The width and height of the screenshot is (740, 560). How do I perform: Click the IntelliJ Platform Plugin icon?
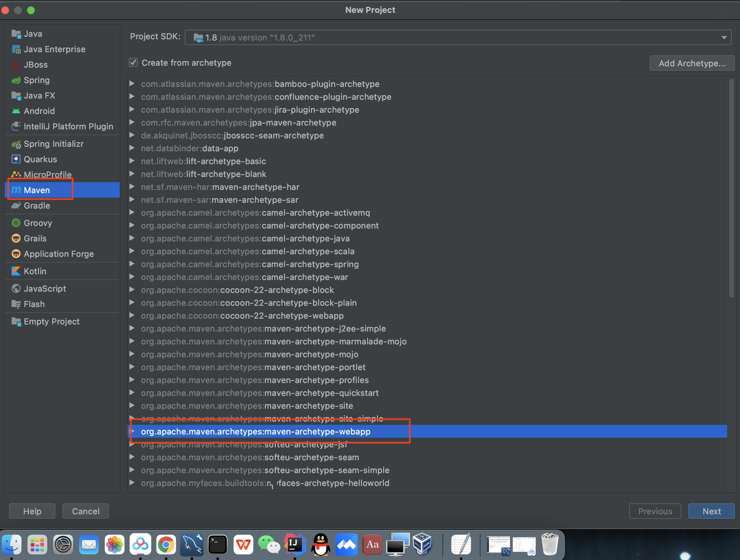pos(16,126)
